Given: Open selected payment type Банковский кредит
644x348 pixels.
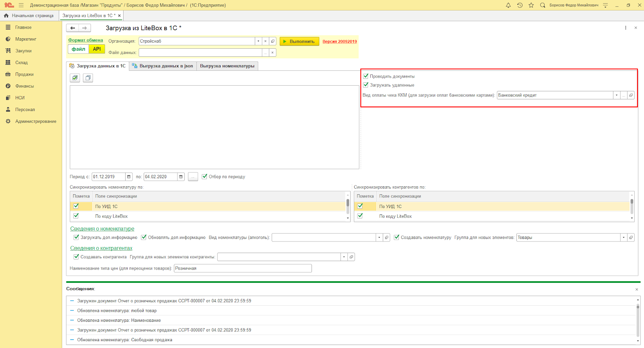Looking at the screenshot, I should (x=631, y=95).
